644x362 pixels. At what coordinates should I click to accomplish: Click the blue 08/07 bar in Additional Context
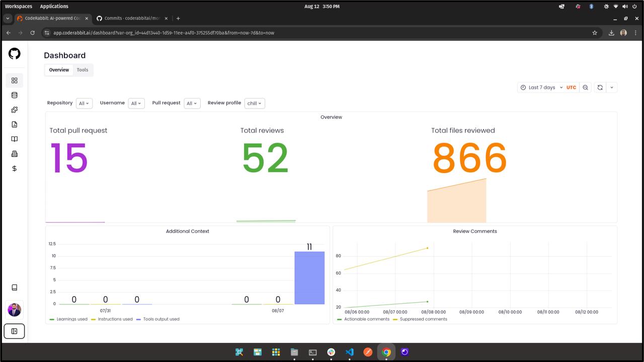click(x=309, y=278)
